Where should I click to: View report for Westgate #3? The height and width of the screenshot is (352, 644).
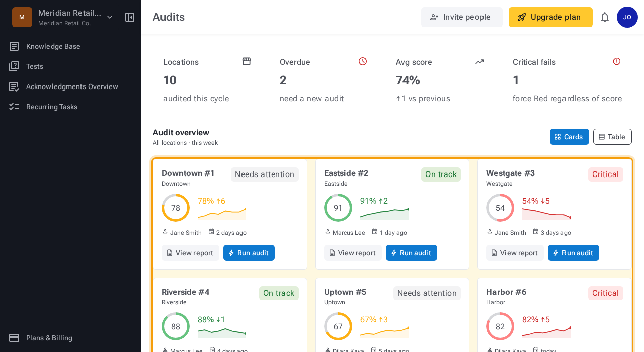point(515,253)
